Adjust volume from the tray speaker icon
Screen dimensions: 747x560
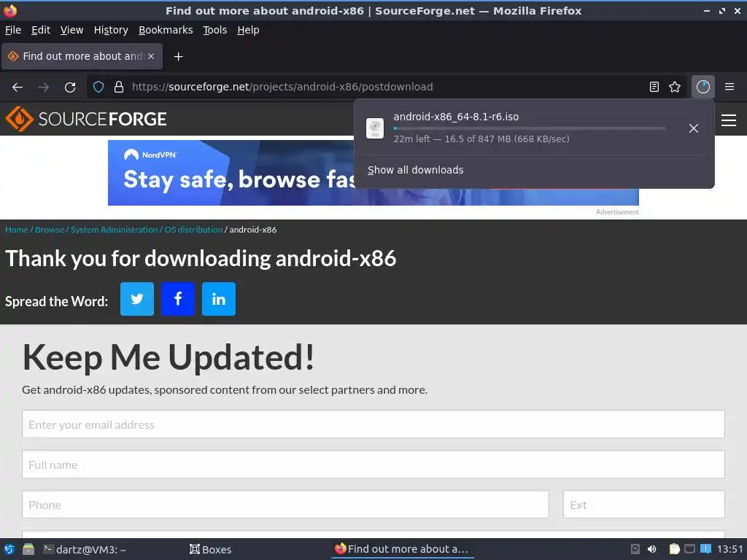coord(651,549)
